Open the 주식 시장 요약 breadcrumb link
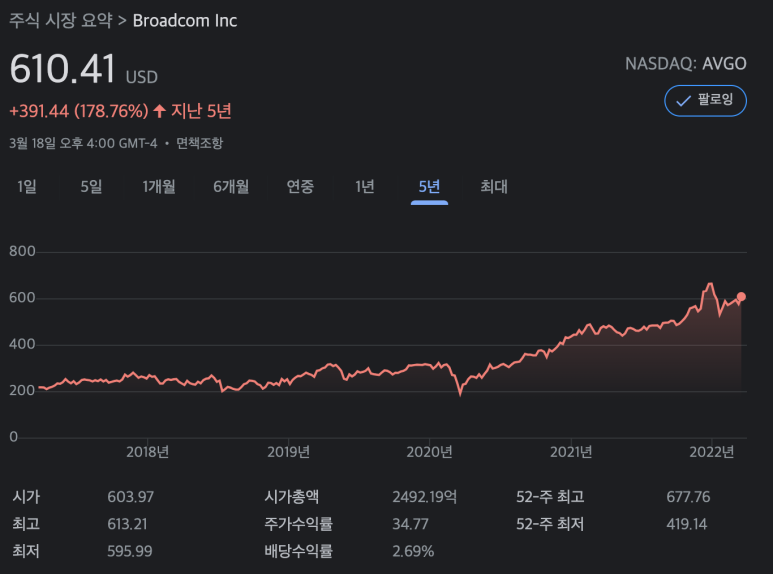The height and width of the screenshot is (574, 773). pyautogui.click(x=61, y=21)
